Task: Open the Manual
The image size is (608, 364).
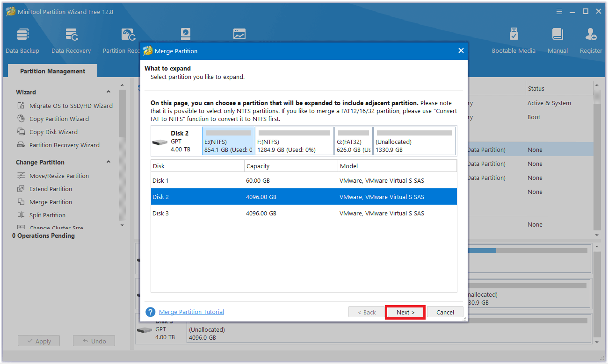Action: coord(557,41)
